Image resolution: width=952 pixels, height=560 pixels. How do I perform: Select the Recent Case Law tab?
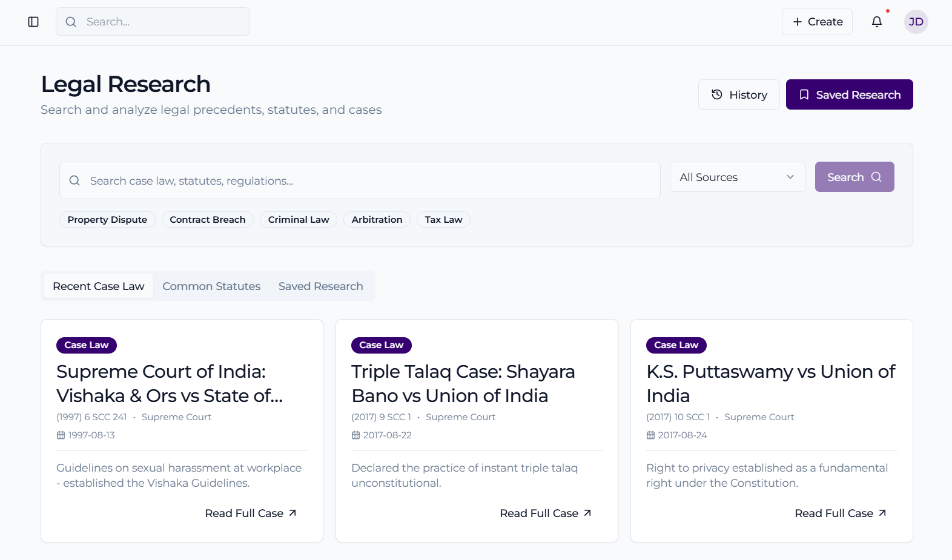point(99,286)
